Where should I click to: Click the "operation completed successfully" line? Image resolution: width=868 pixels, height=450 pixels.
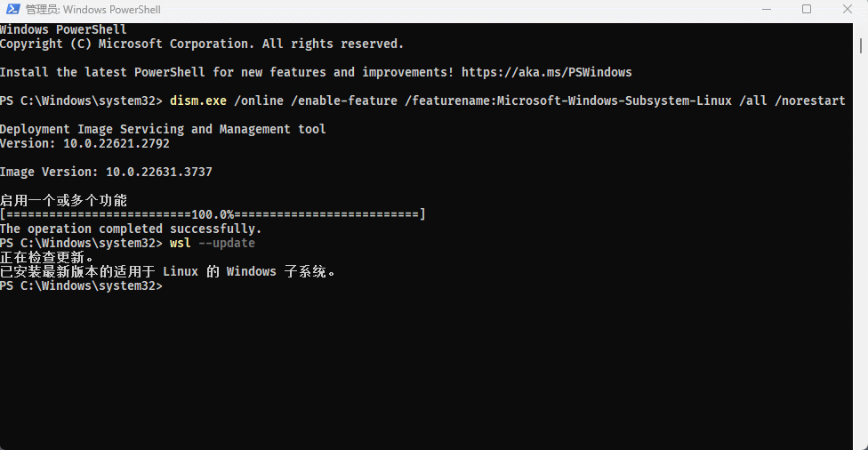pos(131,229)
